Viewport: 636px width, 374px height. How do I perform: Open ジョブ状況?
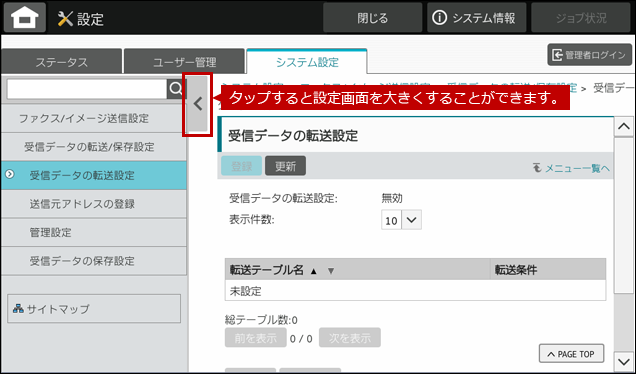click(581, 18)
